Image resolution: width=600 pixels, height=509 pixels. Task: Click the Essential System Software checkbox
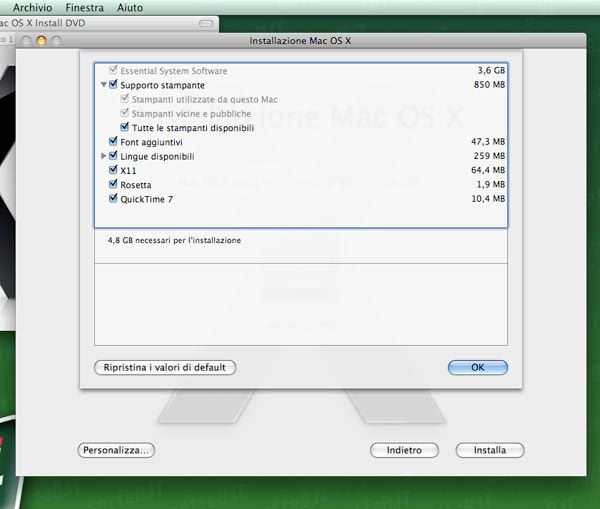(113, 70)
